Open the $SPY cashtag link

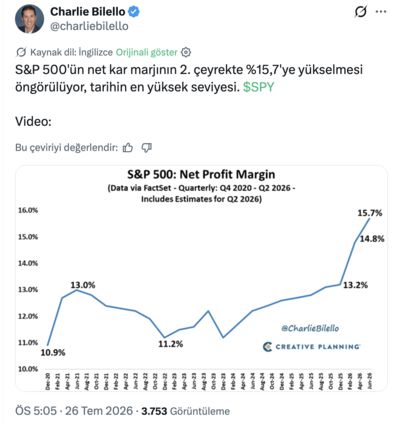[x=258, y=87]
